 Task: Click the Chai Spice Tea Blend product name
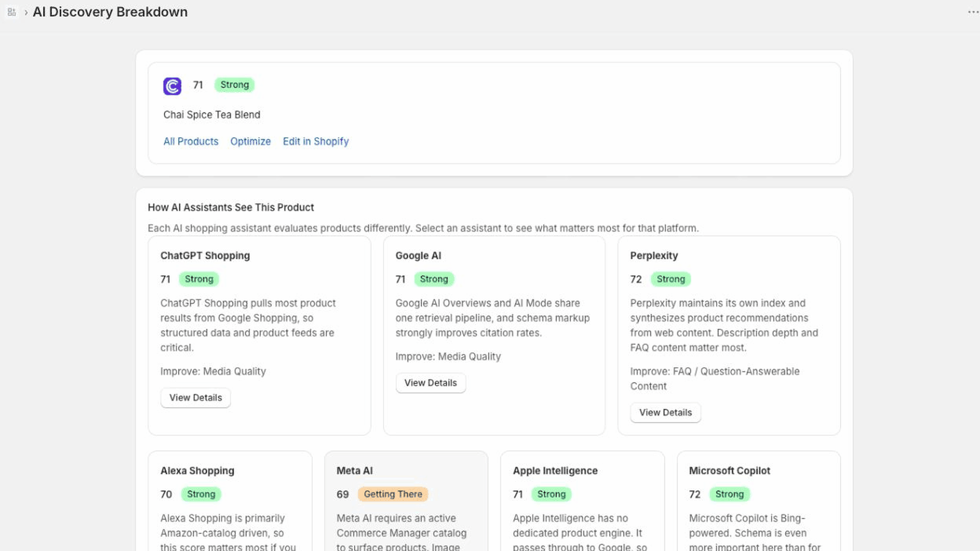tap(212, 115)
